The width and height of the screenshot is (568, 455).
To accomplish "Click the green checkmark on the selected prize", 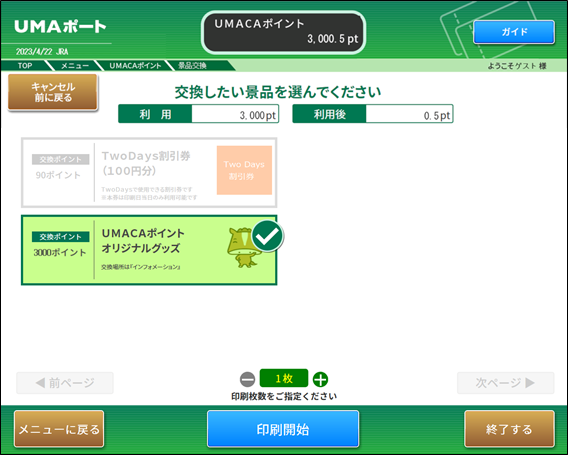I will point(267,236).
